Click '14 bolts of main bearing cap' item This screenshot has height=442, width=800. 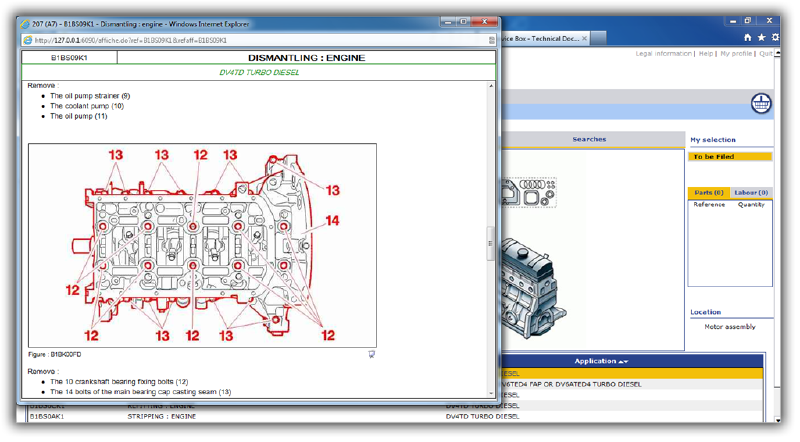tap(141, 392)
